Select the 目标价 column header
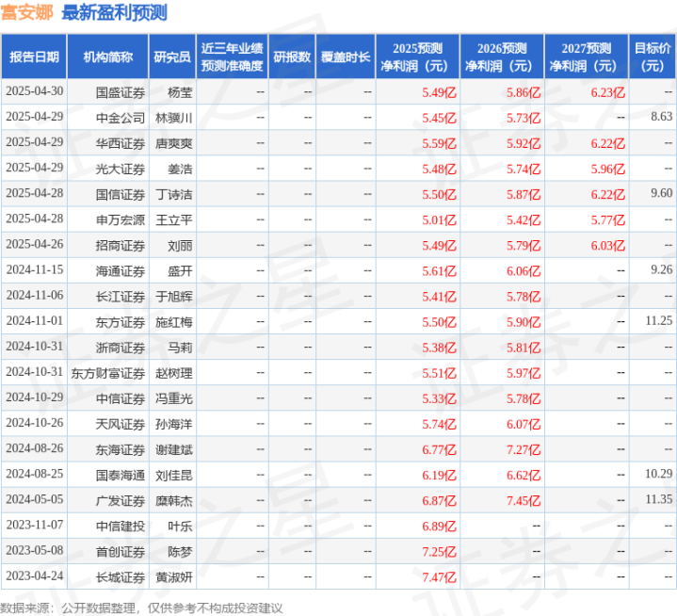 point(653,57)
